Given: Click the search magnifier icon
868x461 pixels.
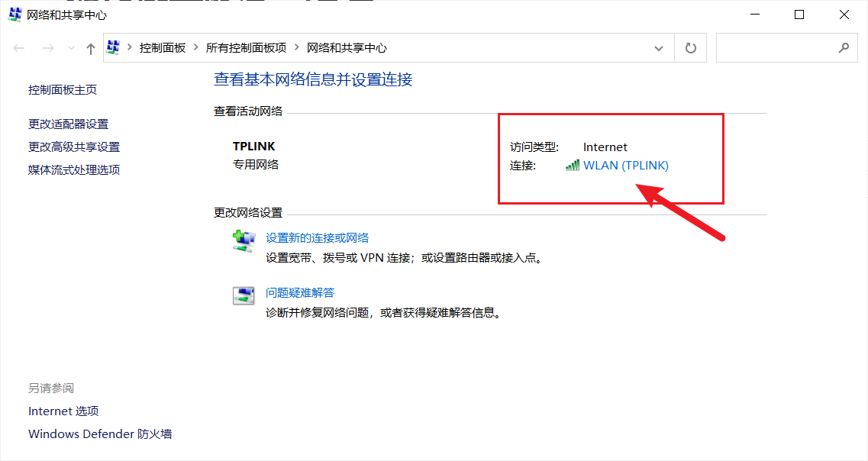Looking at the screenshot, I should (x=843, y=48).
